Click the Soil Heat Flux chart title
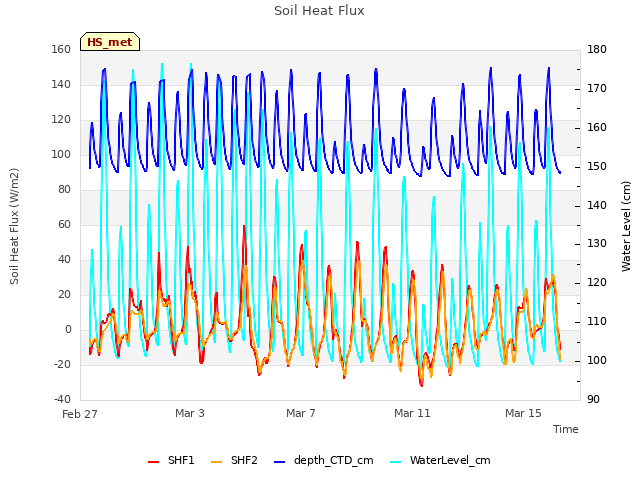Image resolution: width=640 pixels, height=480 pixels. [x=319, y=11]
